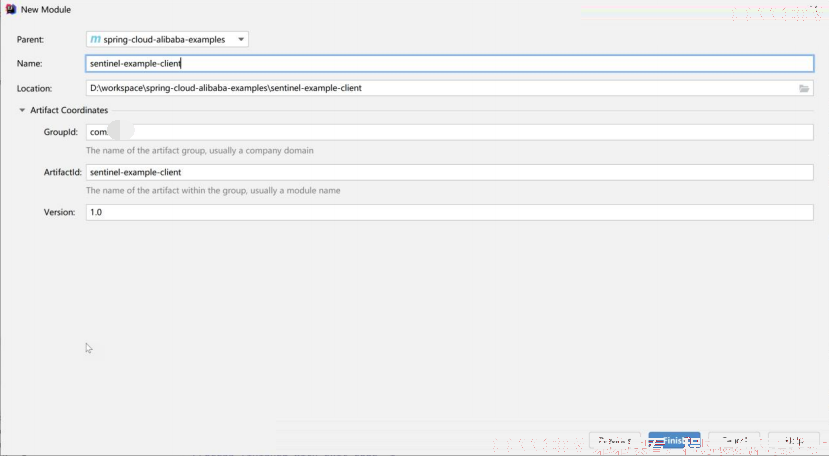The image size is (829, 456).
Task: Click the Previous button
Action: (x=615, y=440)
